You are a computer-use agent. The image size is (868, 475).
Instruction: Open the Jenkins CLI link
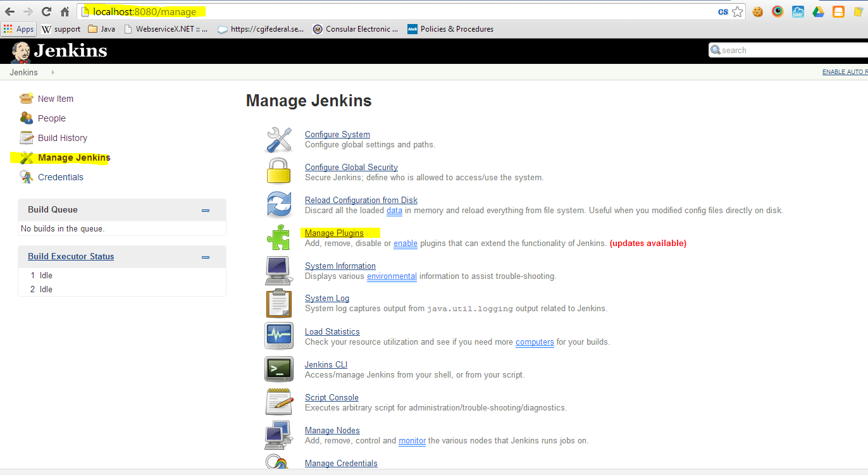[326, 364]
